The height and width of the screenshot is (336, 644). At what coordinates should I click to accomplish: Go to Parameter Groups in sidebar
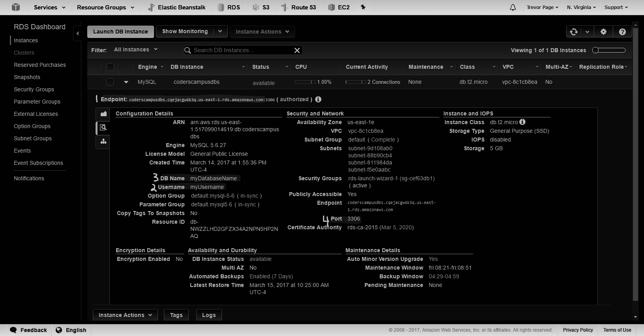click(x=37, y=102)
